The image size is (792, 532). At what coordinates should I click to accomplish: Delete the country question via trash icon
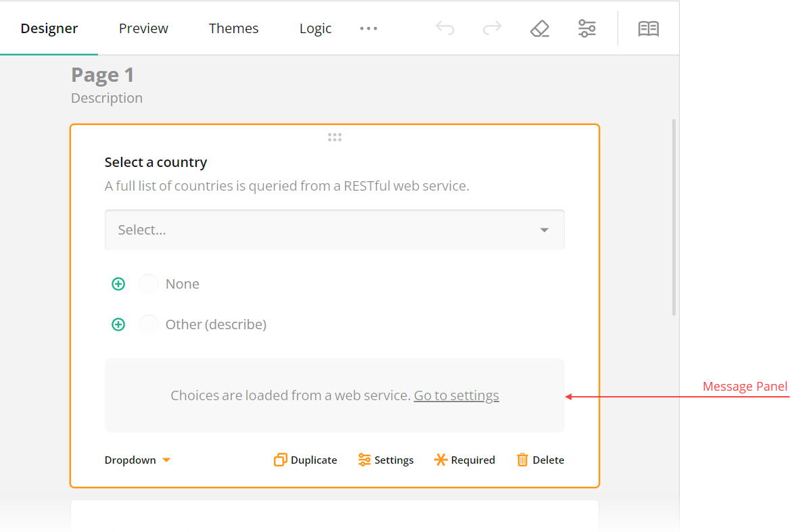click(540, 460)
